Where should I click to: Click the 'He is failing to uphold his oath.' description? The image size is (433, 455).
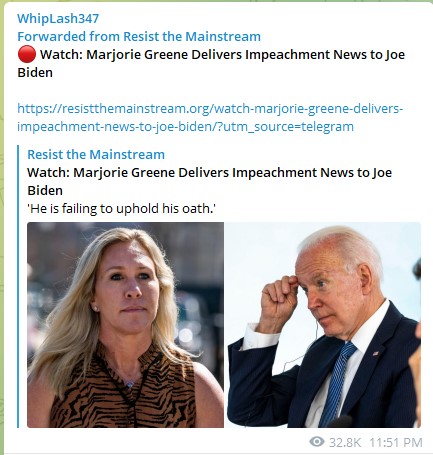click(121, 209)
